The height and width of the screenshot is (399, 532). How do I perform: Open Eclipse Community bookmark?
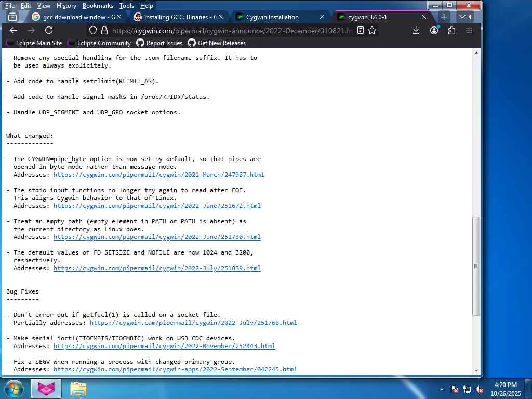click(x=99, y=43)
